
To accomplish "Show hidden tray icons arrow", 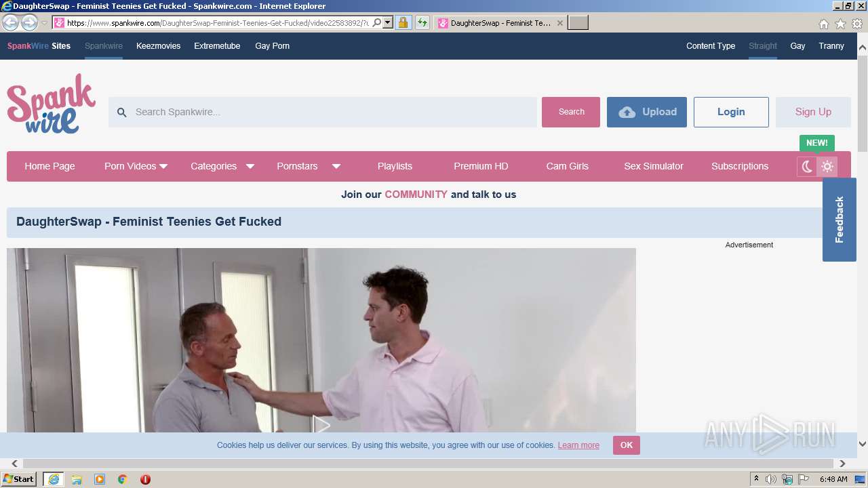I will (x=756, y=479).
